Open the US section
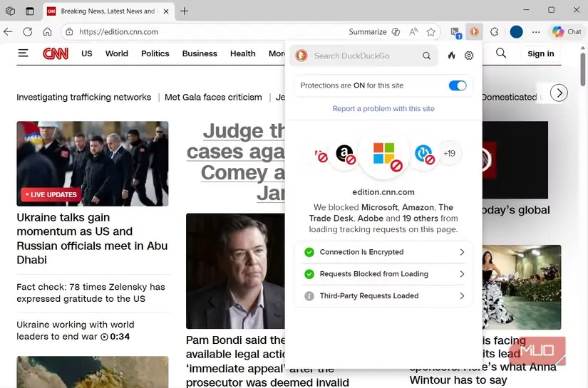 point(87,53)
